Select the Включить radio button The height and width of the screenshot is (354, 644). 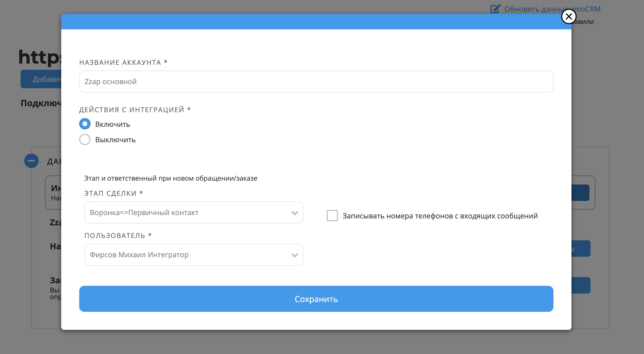pos(85,124)
